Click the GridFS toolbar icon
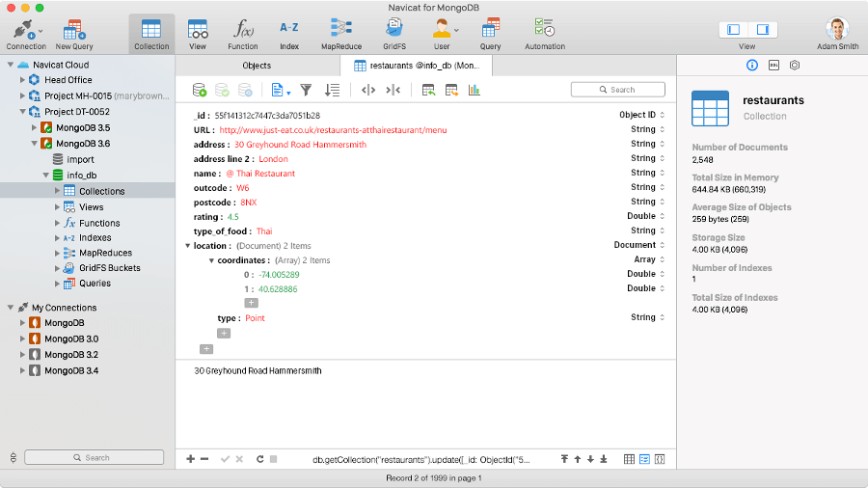 [x=393, y=33]
